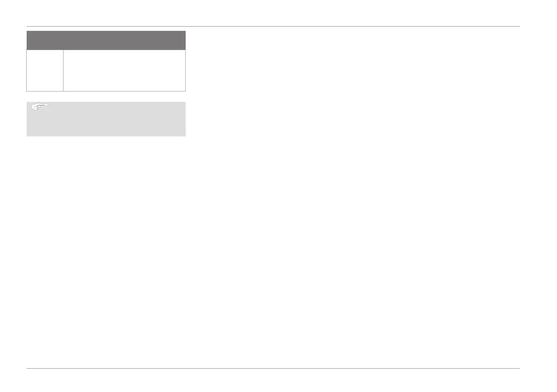Select the wide white table body cell

pyautogui.click(x=124, y=70)
